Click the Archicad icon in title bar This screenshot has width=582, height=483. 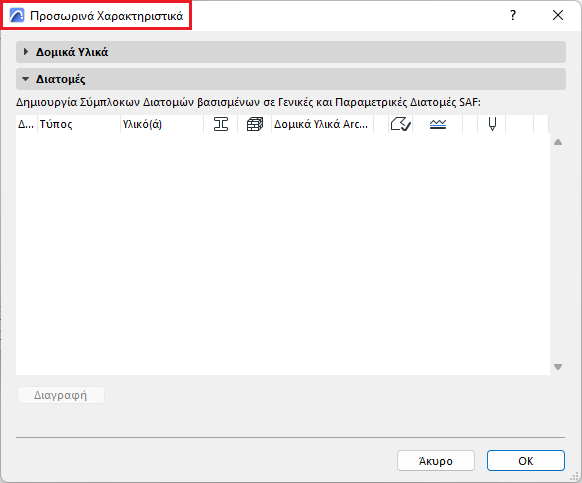(17, 16)
